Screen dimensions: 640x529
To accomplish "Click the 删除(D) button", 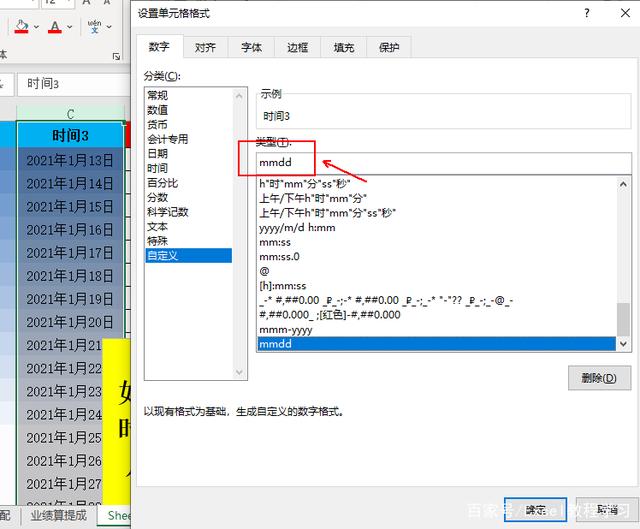I will coord(599,378).
